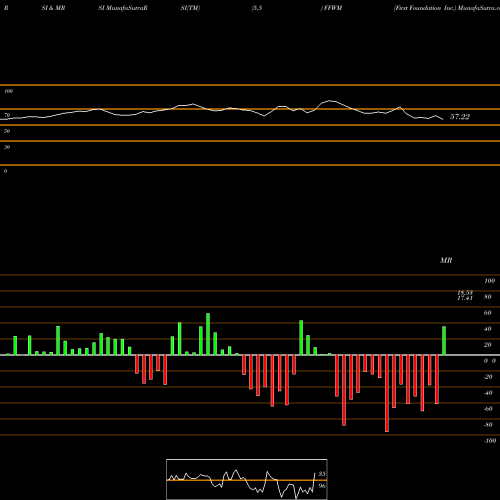500x500 pixels.
Task: Click the SI MunafaSutraR header text
Action: pos(123,8)
